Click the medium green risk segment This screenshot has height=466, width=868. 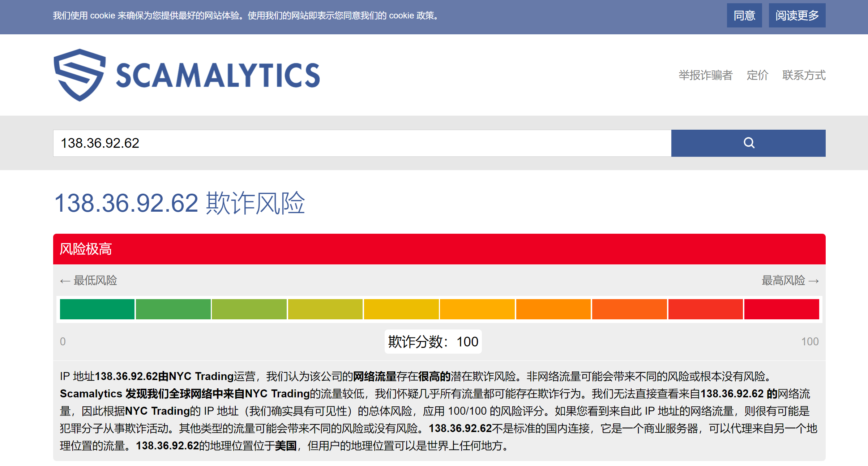click(x=173, y=309)
